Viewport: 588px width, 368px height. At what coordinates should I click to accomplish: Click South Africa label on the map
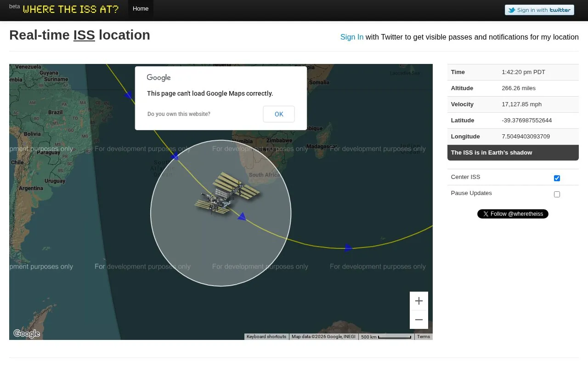click(264, 175)
